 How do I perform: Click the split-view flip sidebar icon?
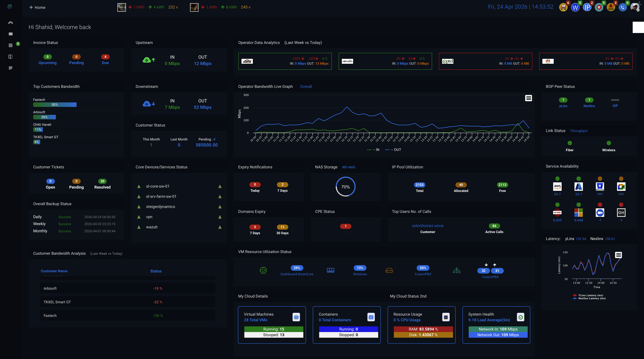pos(11,57)
